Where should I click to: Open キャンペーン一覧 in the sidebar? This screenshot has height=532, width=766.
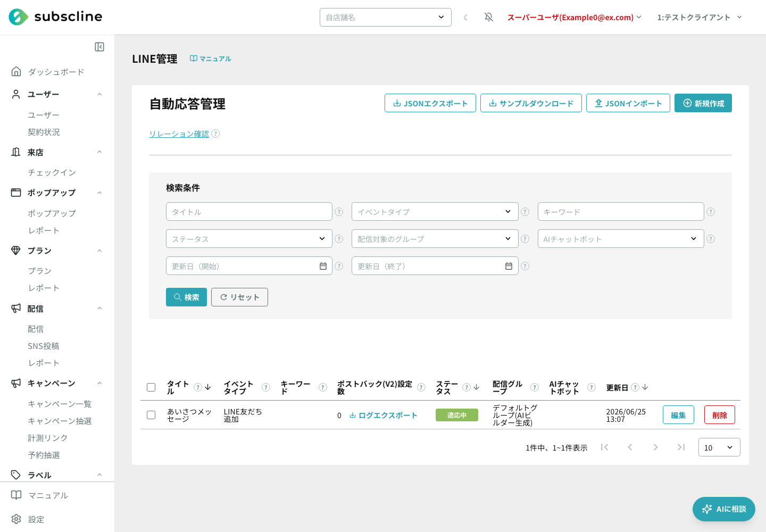[60, 404]
